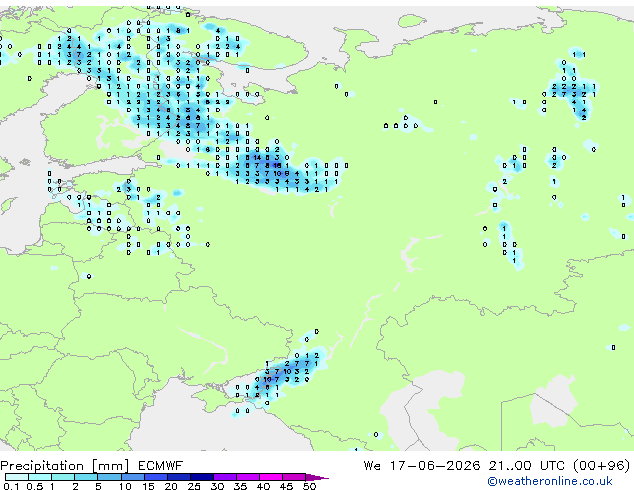This screenshot has height=490, width=634.
Task: Click the legend label '25'
Action: pos(194,486)
